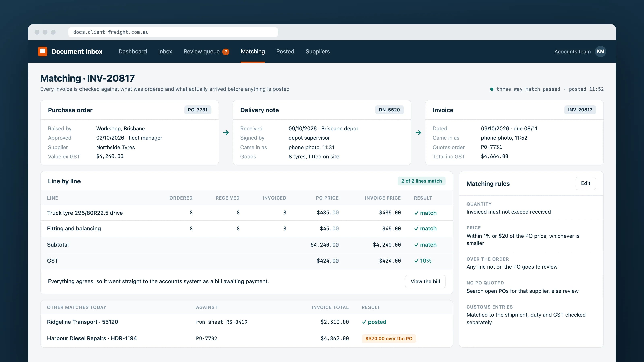The height and width of the screenshot is (362, 644).
Task: Click the Fitting invoice price $45.00
Action: tap(391, 229)
